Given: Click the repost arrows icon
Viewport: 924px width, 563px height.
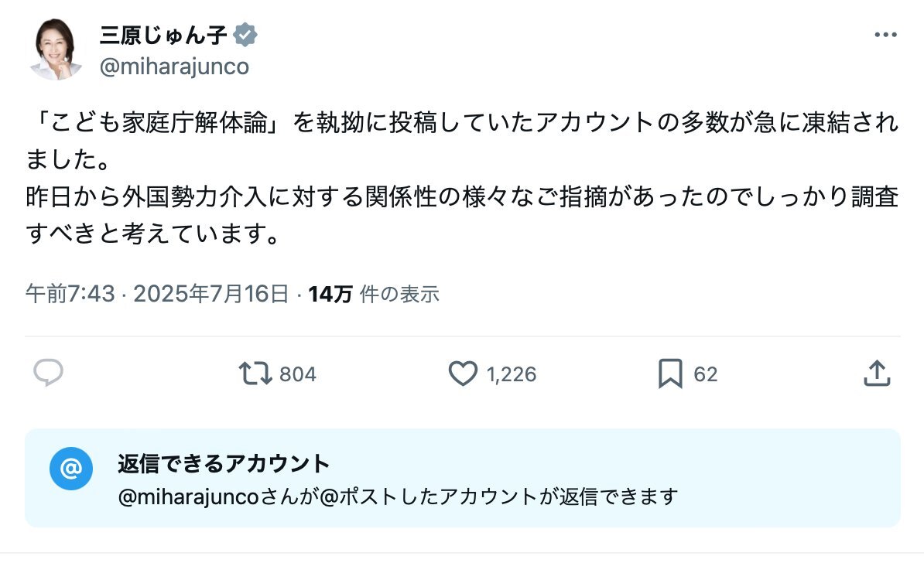Looking at the screenshot, I should tap(255, 374).
